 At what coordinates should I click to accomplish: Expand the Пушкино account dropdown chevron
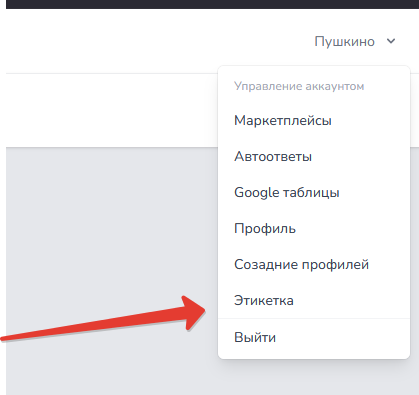coord(391,41)
